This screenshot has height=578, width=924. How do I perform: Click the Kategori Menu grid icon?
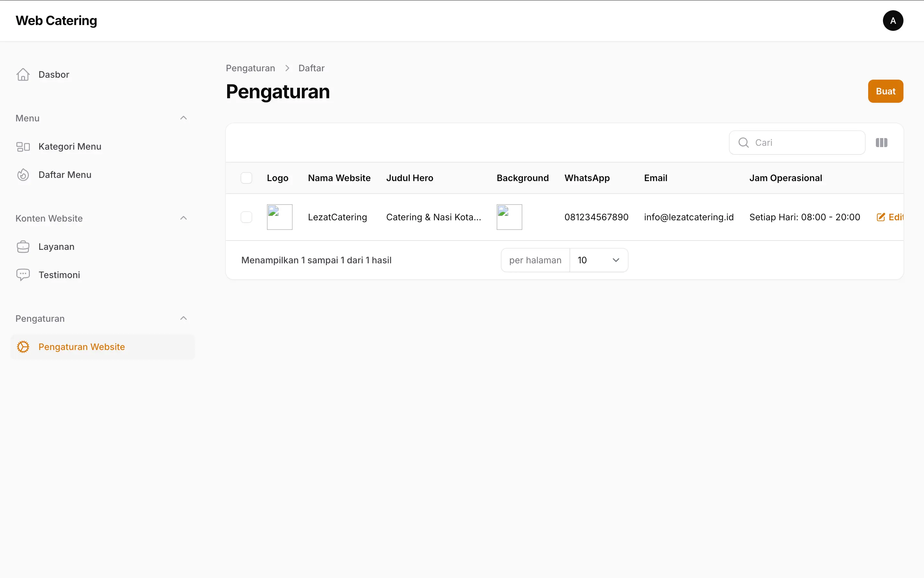(23, 147)
